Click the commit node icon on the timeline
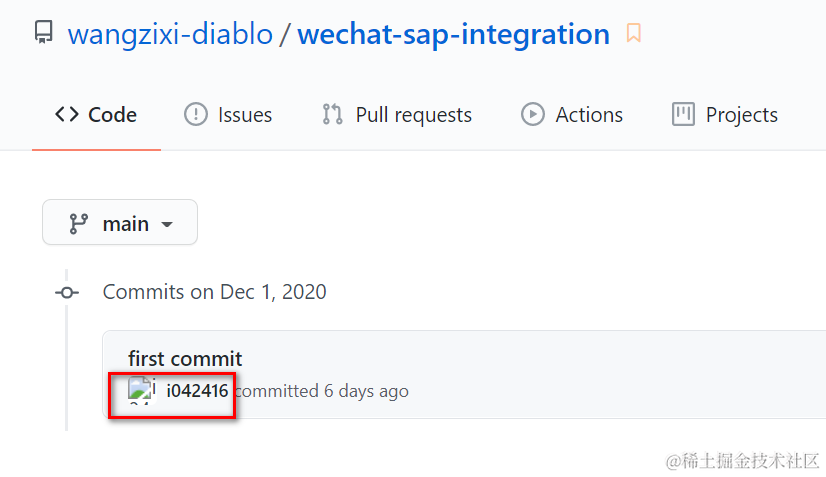This screenshot has width=826, height=477. tap(67, 292)
